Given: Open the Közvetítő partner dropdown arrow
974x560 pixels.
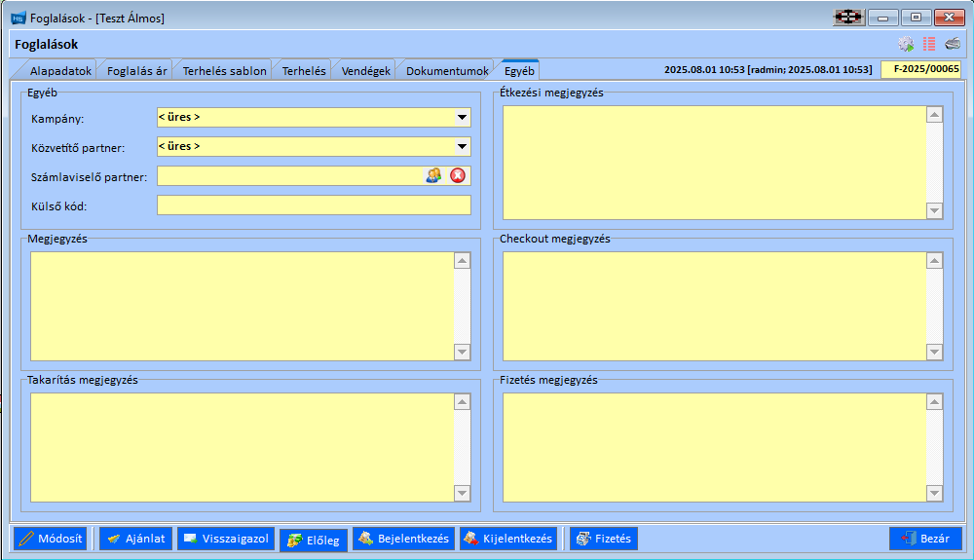Looking at the screenshot, I should pos(462,146).
